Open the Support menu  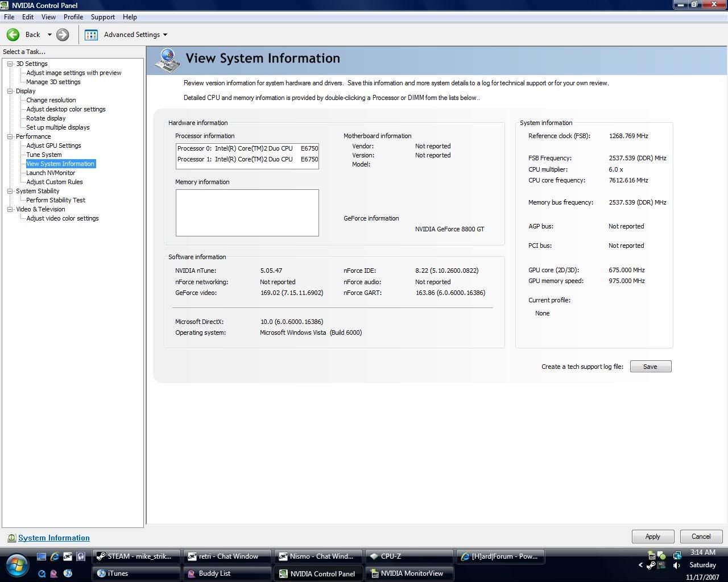coord(103,17)
